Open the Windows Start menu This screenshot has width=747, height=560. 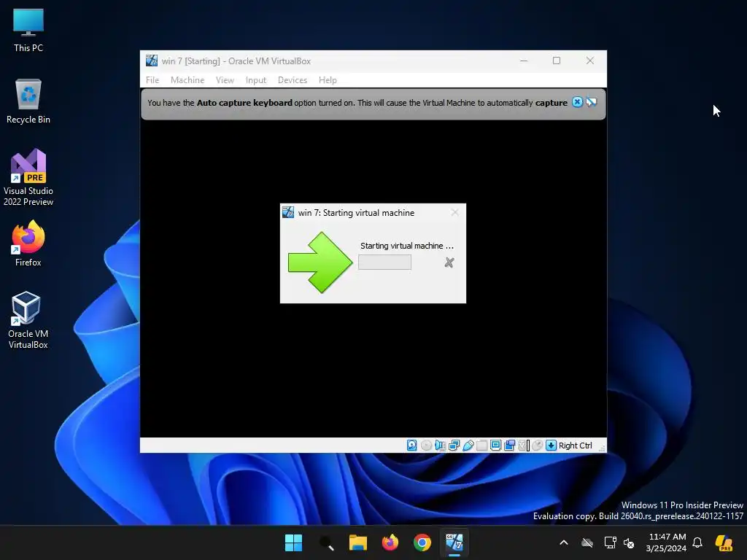coord(293,542)
